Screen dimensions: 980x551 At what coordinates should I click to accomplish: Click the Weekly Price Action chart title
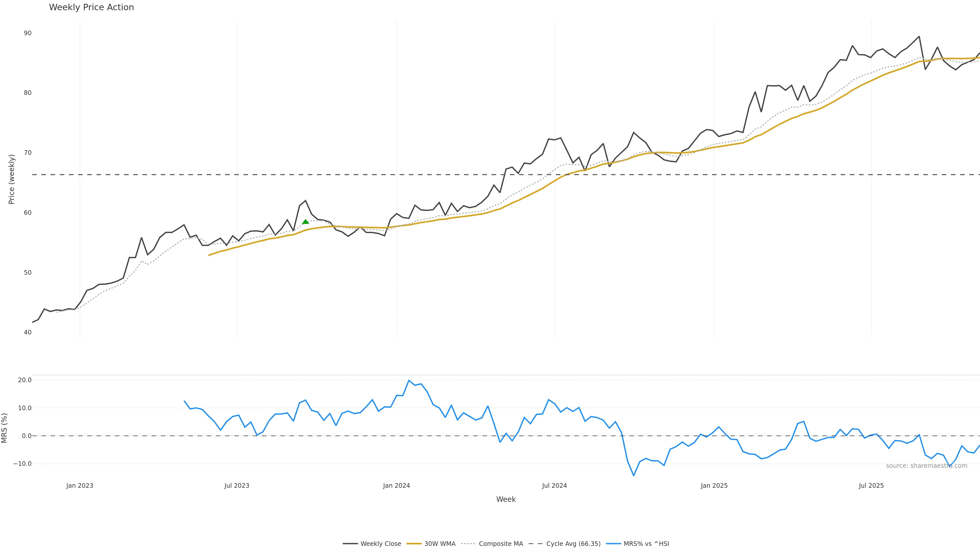91,7
